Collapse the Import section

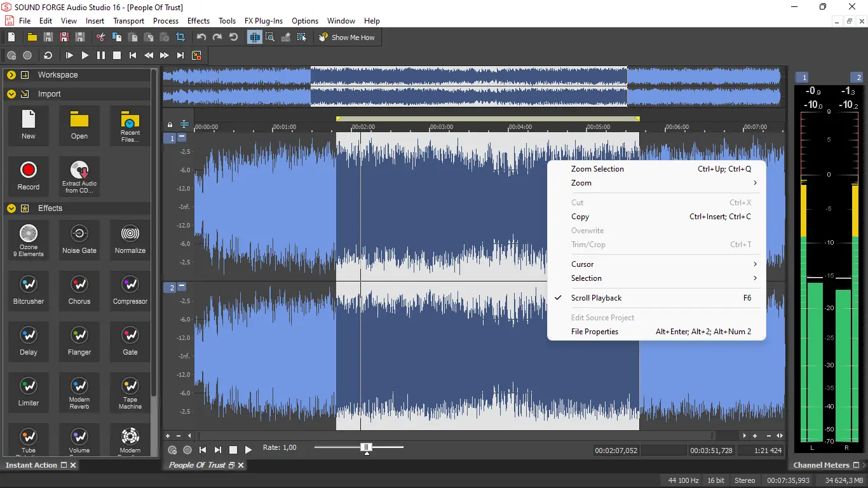(11, 94)
